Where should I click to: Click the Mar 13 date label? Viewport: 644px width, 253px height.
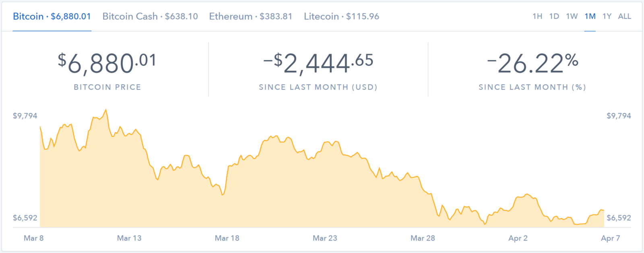tap(129, 238)
